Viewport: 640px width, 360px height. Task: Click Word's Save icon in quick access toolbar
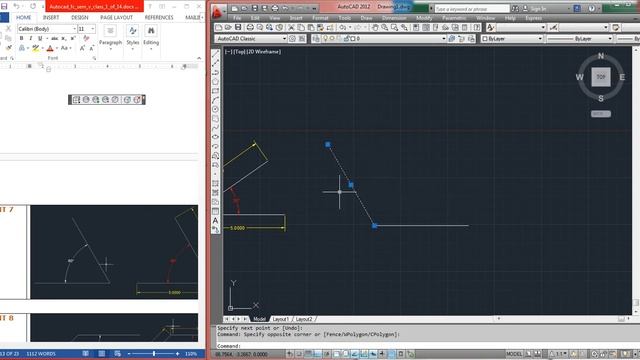[x=4, y=6]
